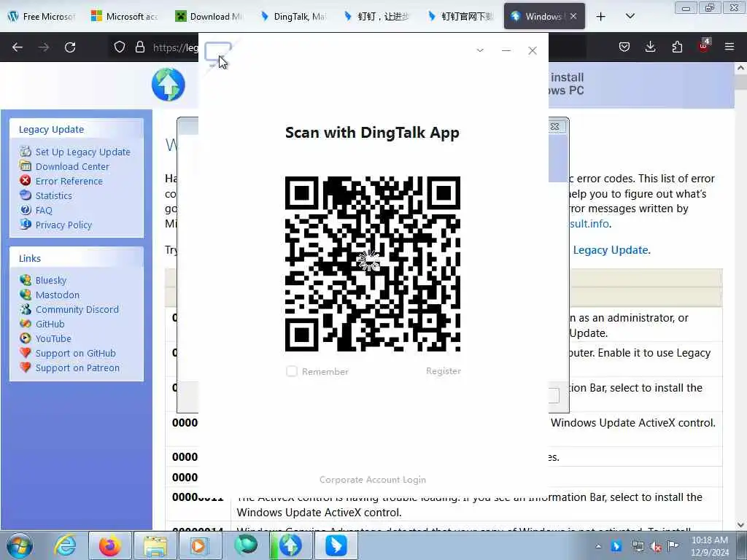Click the tracking protection shield icon
This screenshot has width=747, height=560.
pyautogui.click(x=120, y=47)
